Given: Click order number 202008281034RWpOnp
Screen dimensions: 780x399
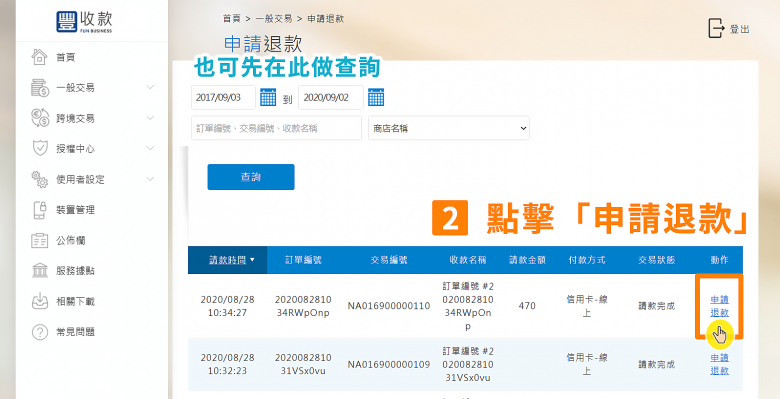Looking at the screenshot, I should pyautogui.click(x=303, y=306).
